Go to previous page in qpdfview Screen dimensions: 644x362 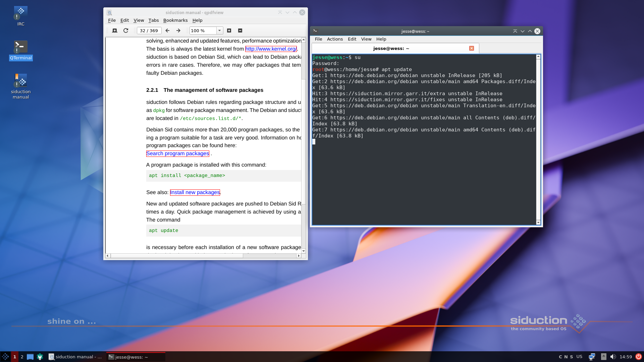(x=167, y=31)
